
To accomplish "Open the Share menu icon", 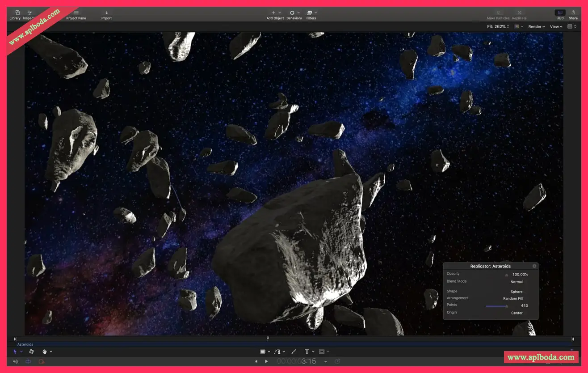I will (573, 15).
